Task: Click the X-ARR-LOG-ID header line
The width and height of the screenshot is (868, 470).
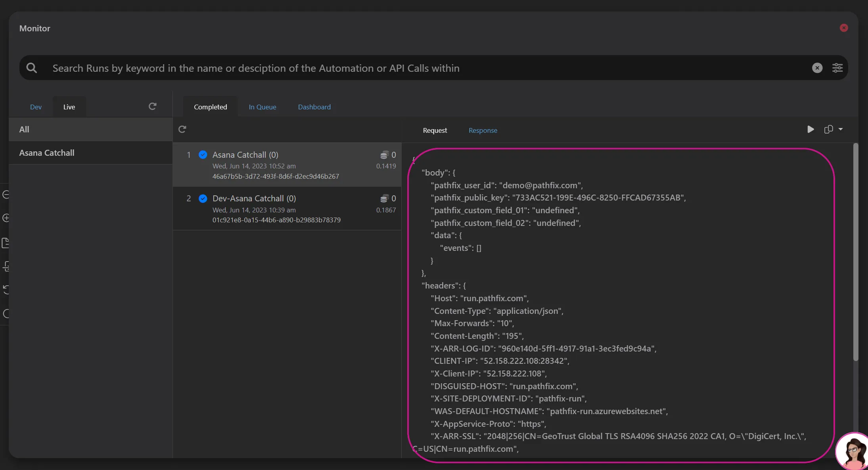Action: (x=544, y=349)
